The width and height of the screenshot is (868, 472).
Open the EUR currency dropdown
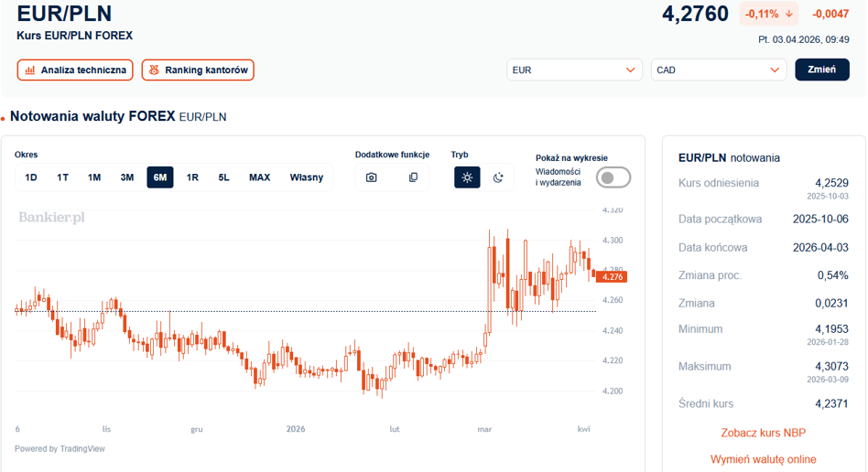(x=574, y=70)
